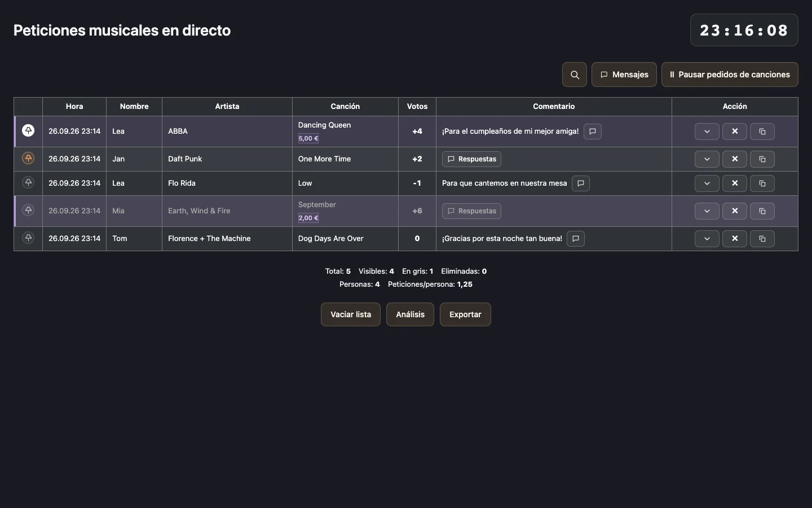Image resolution: width=812 pixels, height=508 pixels.
Task: Click the name Tom in the table
Action: (120, 239)
